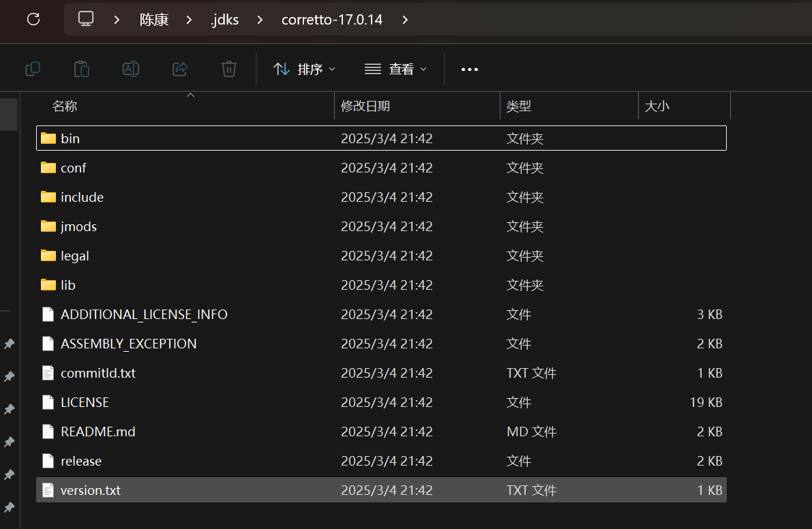Viewport: 812px width, 529px height.
Task: Select the lib folder icon
Action: [48, 285]
